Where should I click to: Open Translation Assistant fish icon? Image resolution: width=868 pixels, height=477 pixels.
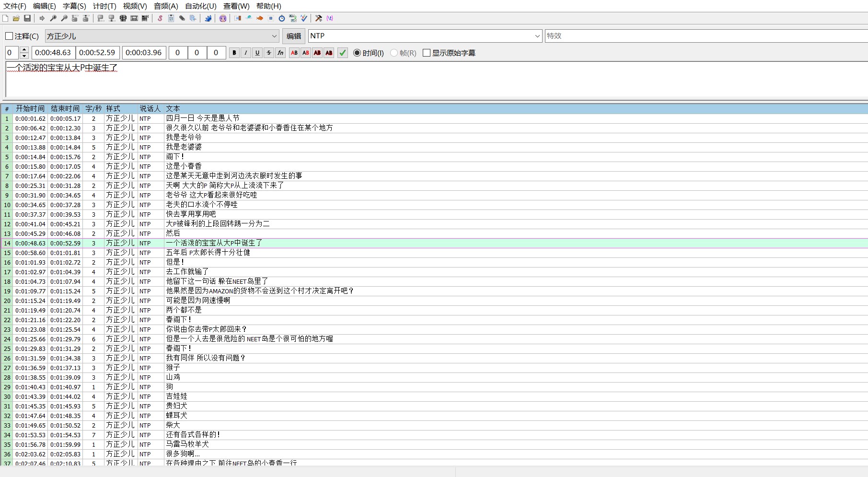[260, 18]
